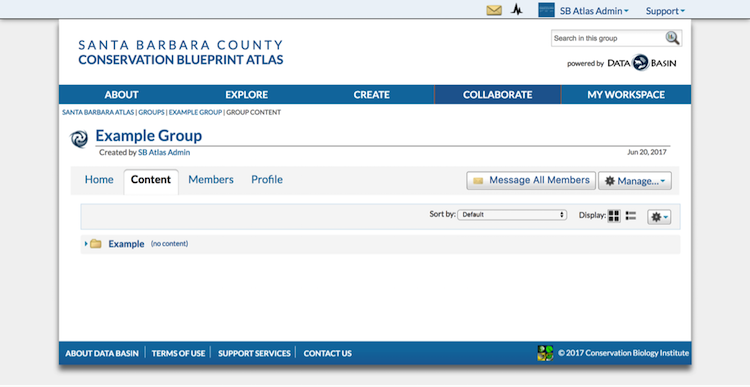
Task: Click the Example folder icon
Action: pos(96,243)
